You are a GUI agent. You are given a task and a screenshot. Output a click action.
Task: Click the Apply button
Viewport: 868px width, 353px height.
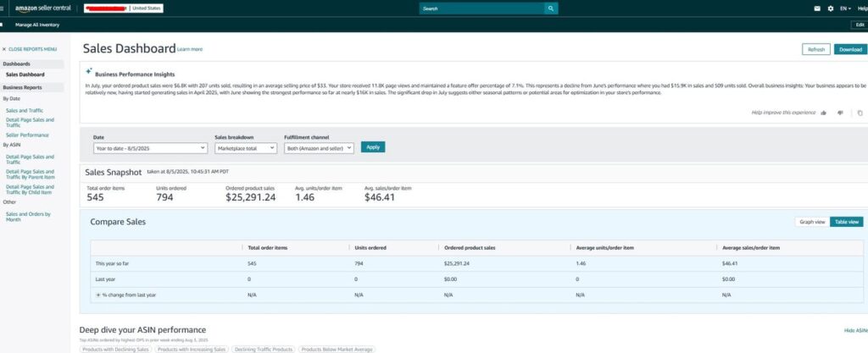(373, 147)
